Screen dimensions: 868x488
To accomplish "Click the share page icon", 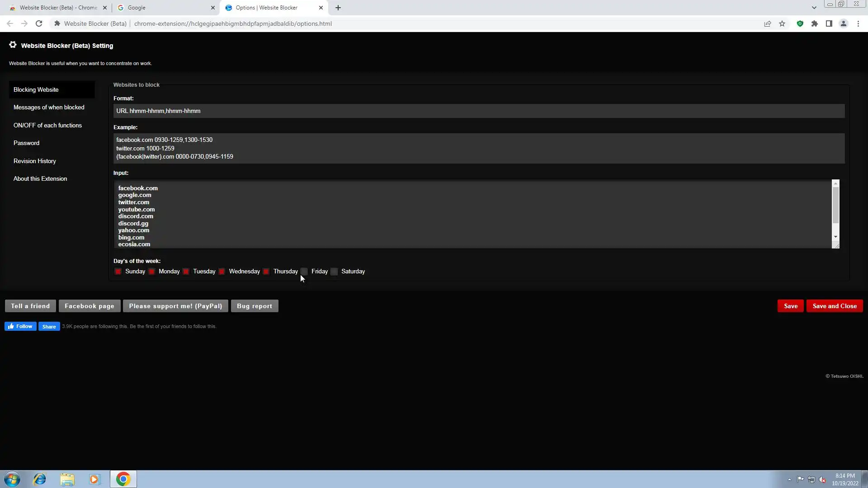I will pos(767,23).
